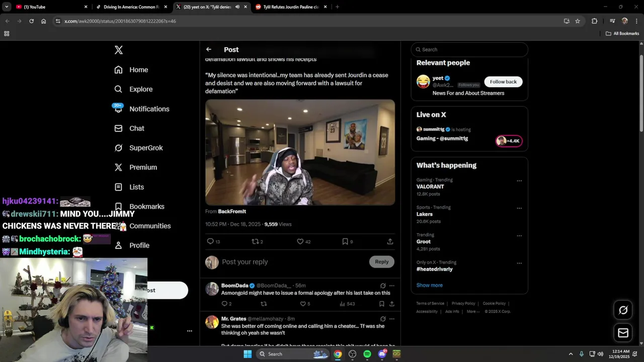Open account menu dots below post button
This screenshot has height=362, width=644.
pyautogui.click(x=190, y=331)
